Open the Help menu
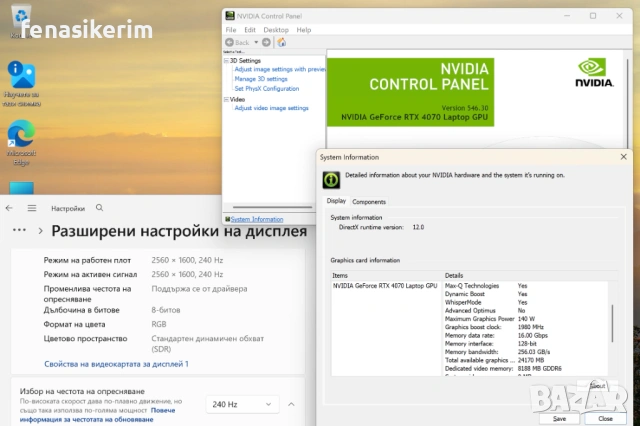 coord(304,30)
